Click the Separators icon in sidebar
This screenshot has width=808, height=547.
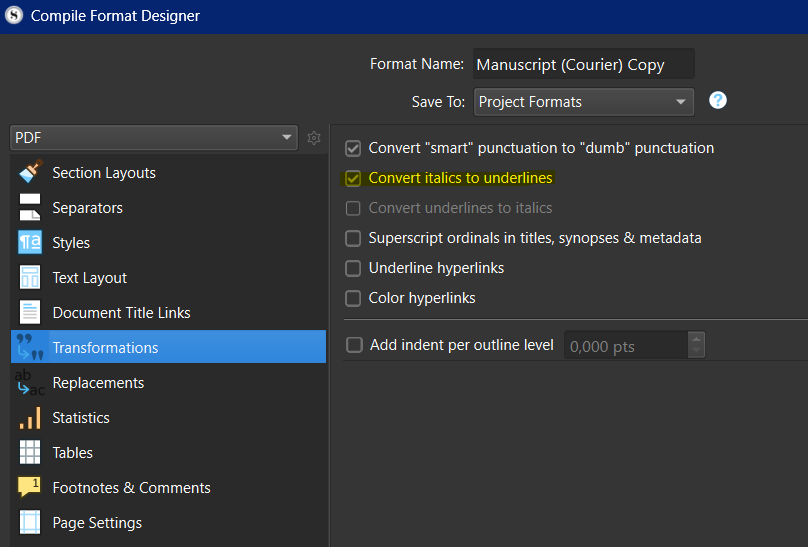coord(30,207)
